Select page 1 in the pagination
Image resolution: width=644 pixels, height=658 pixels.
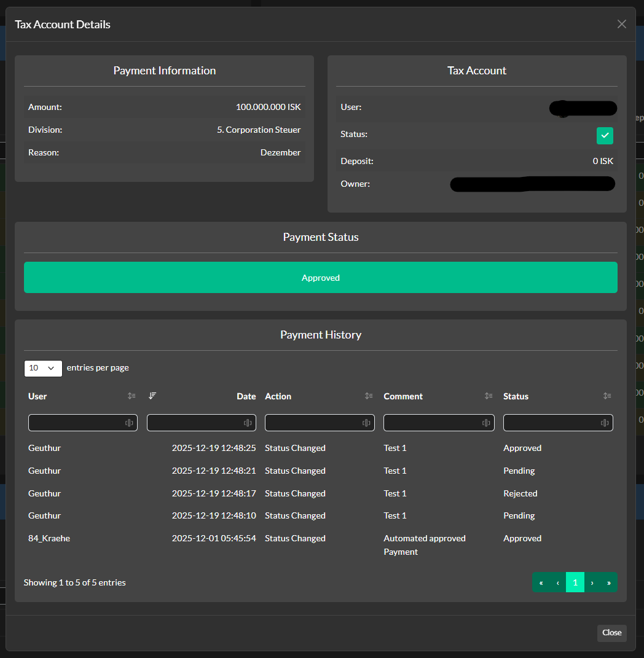pyautogui.click(x=575, y=582)
